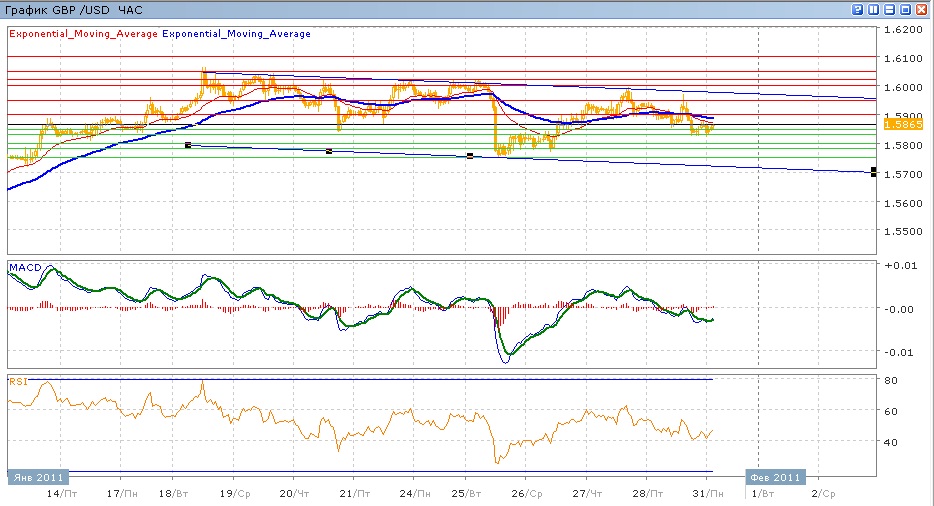Open the help question-mark icon
934x506 pixels.
858,10
